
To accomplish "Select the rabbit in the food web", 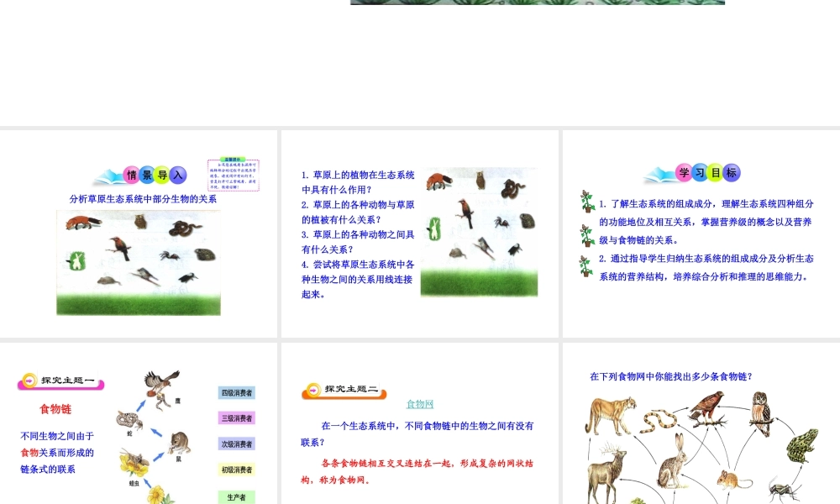I will coord(673,460).
